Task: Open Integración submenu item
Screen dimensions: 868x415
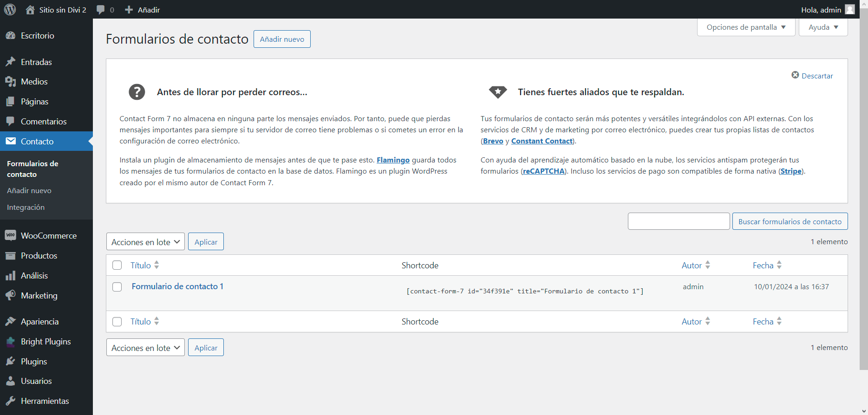Action: pyautogui.click(x=26, y=207)
